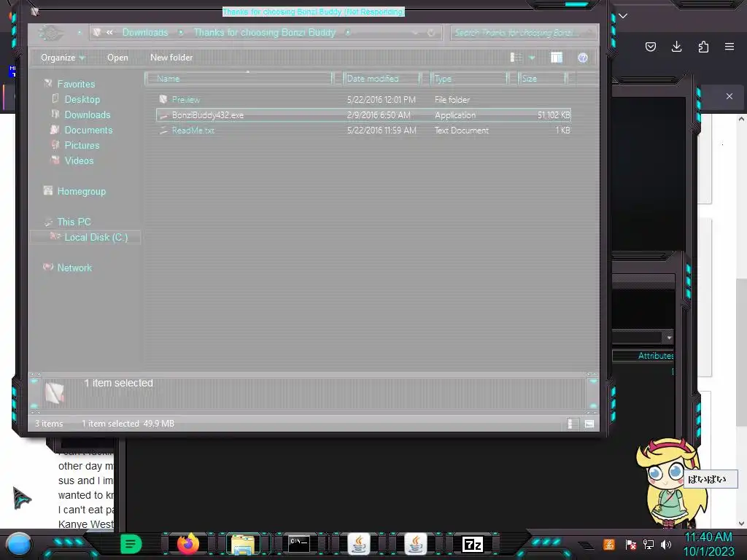Click the network tray icon

click(x=649, y=544)
